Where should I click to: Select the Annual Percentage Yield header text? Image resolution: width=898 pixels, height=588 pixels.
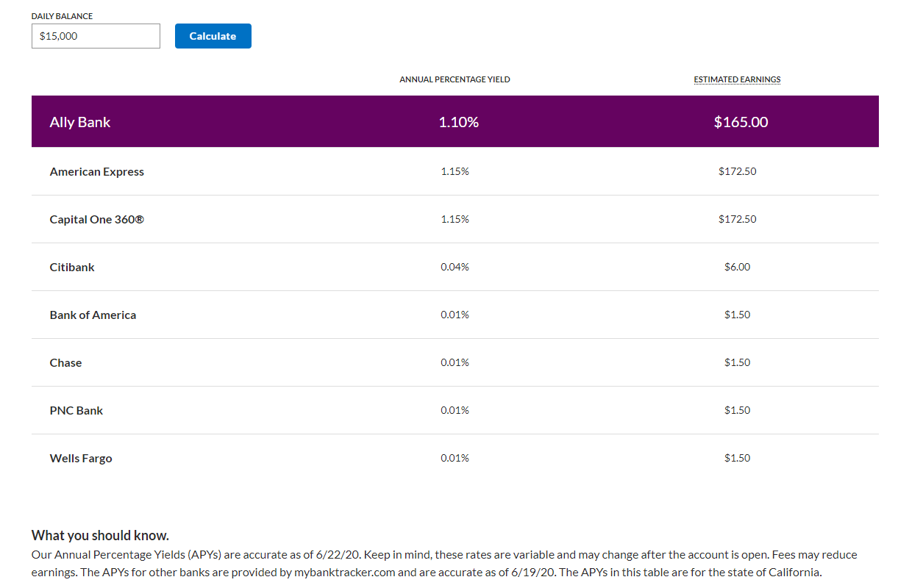pos(455,79)
